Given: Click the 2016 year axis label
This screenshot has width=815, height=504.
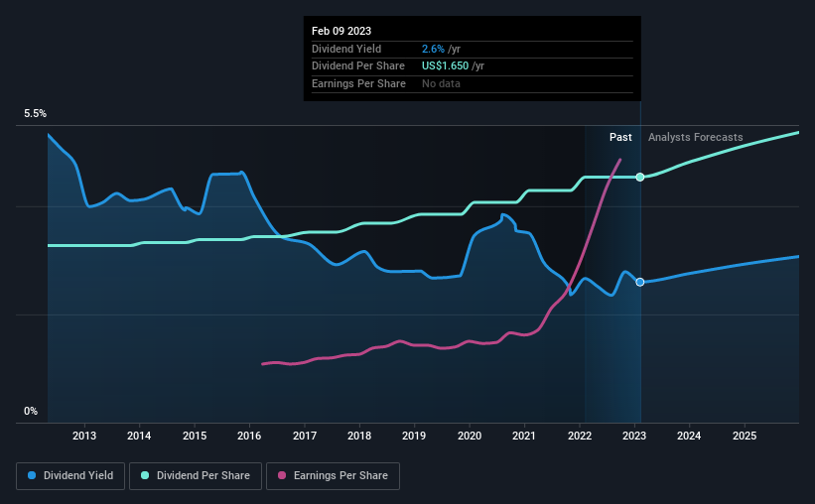Looking at the screenshot, I should pos(249,436).
